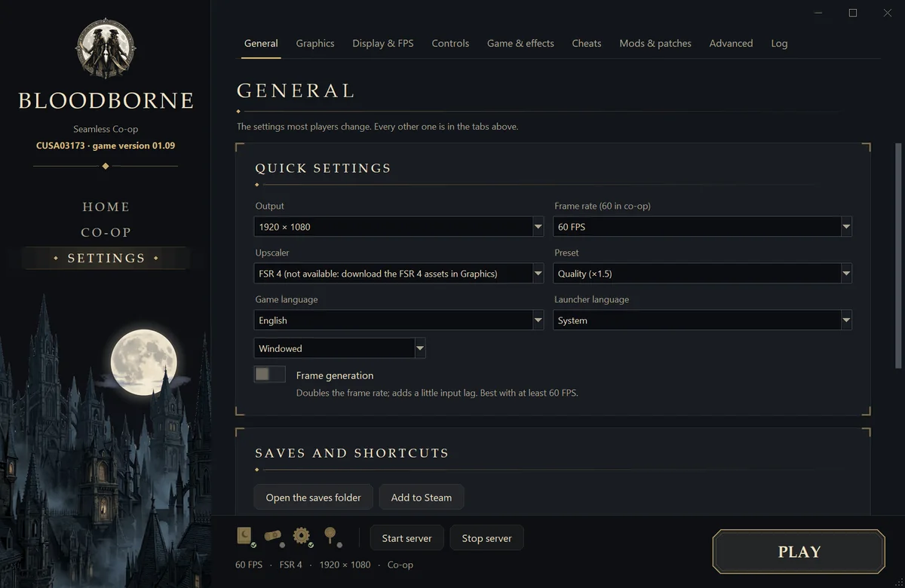Click the CUSA03173 game version text
This screenshot has width=905, height=588.
tap(106, 145)
